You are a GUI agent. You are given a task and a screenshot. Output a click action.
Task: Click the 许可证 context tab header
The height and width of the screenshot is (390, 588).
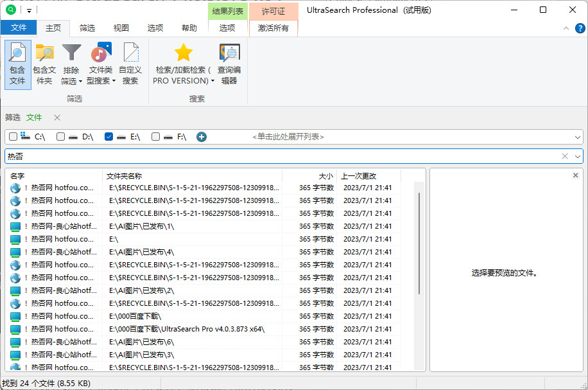(x=273, y=12)
